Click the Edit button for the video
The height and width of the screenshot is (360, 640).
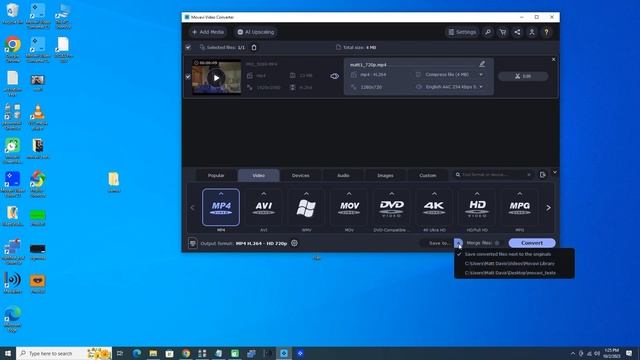coord(523,76)
